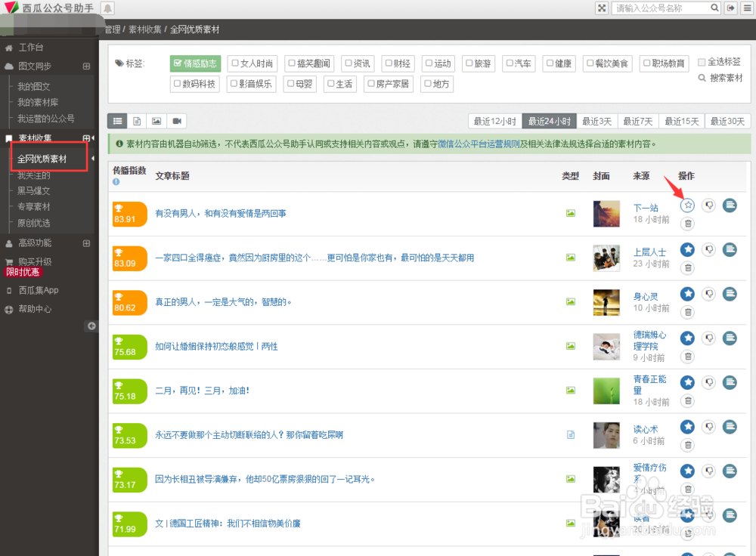The width and height of the screenshot is (756, 556).
Task: Open 帮助中心 in sidebar
Action: (34, 309)
